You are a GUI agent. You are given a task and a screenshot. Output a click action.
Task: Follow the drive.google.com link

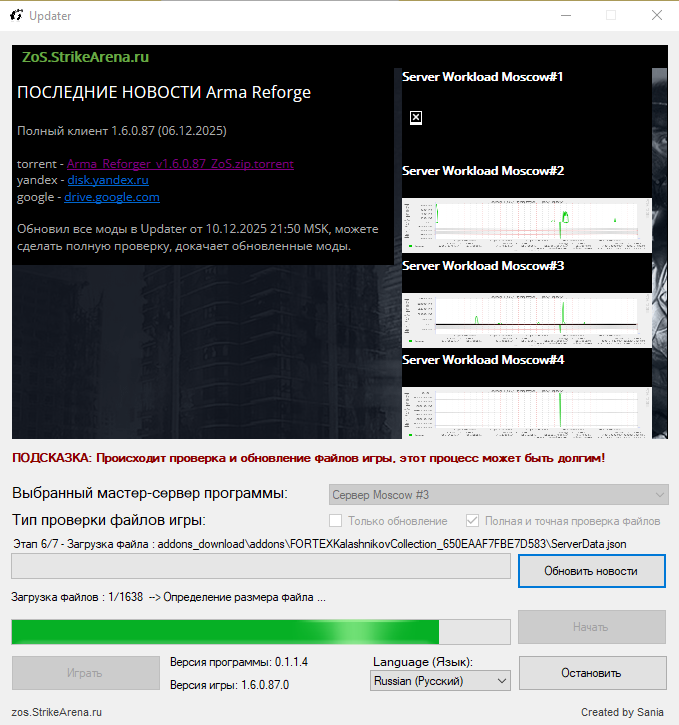coord(112,197)
